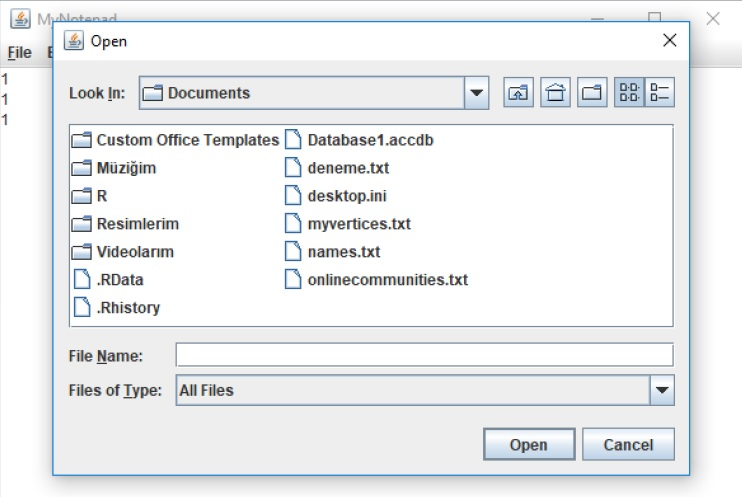Click file icon beside .Rhistory
Image resolution: width=742 pixels, height=497 pixels.
click(x=82, y=307)
